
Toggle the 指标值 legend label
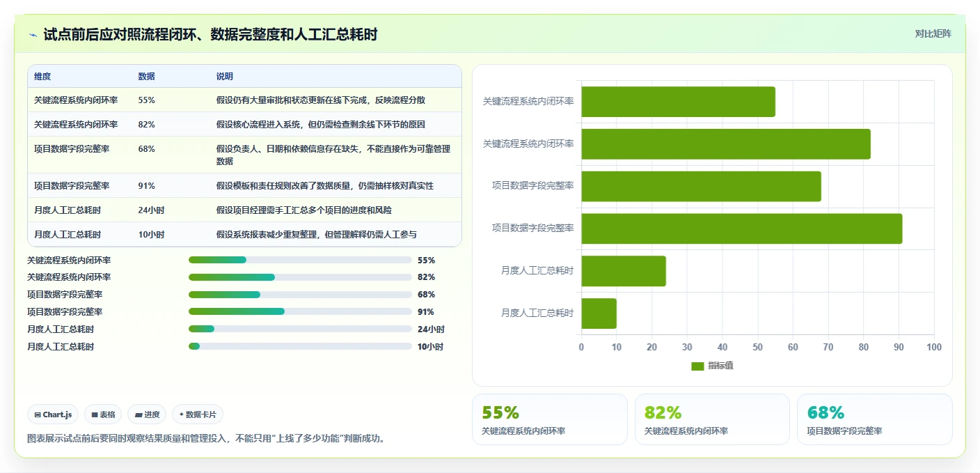pos(720,366)
